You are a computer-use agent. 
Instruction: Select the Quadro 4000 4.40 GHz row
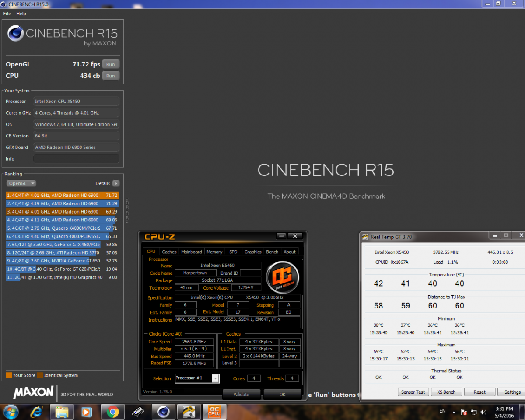pos(63,236)
